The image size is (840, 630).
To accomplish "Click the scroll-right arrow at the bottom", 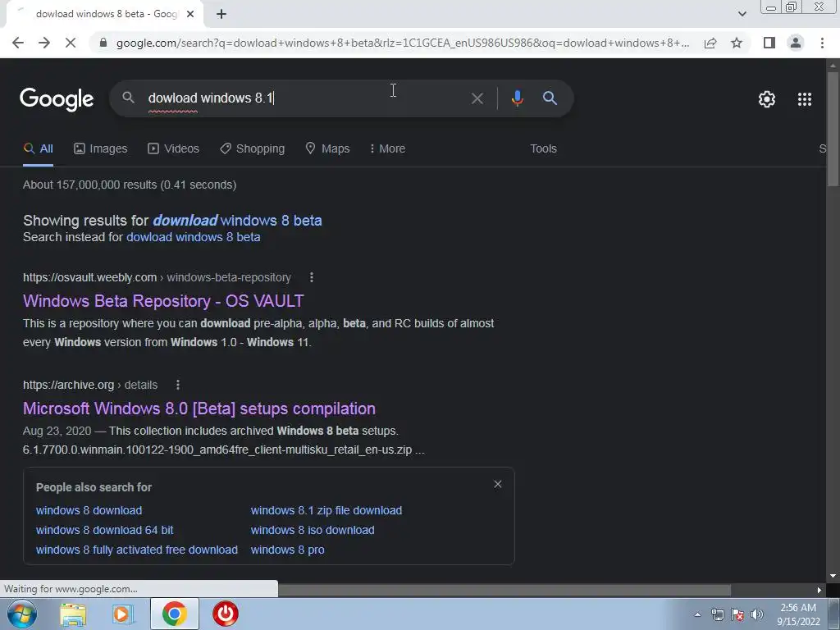I will pyautogui.click(x=819, y=590).
